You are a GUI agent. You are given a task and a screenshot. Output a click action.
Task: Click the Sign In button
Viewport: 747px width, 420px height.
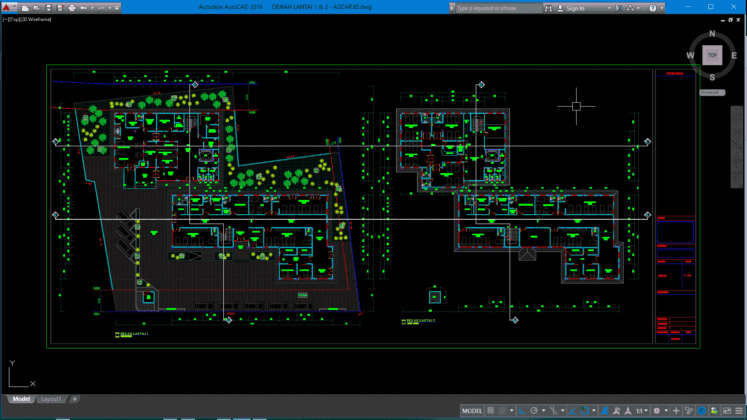coord(571,8)
